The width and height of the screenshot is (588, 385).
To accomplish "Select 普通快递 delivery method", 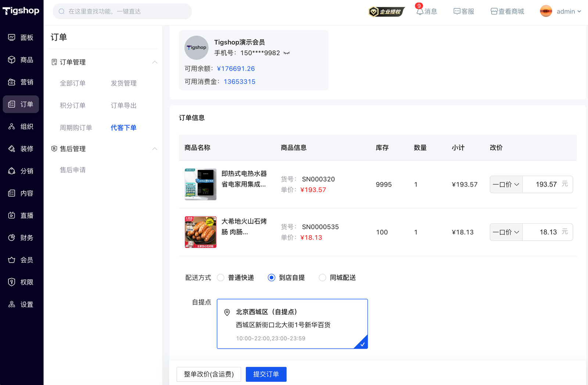I will [220, 278].
